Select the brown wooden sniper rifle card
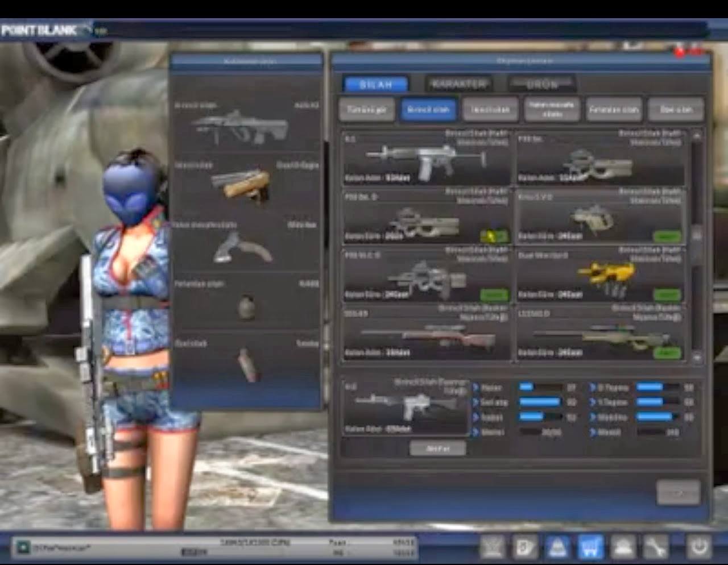Image resolution: width=728 pixels, height=565 pixels. tap(427, 333)
